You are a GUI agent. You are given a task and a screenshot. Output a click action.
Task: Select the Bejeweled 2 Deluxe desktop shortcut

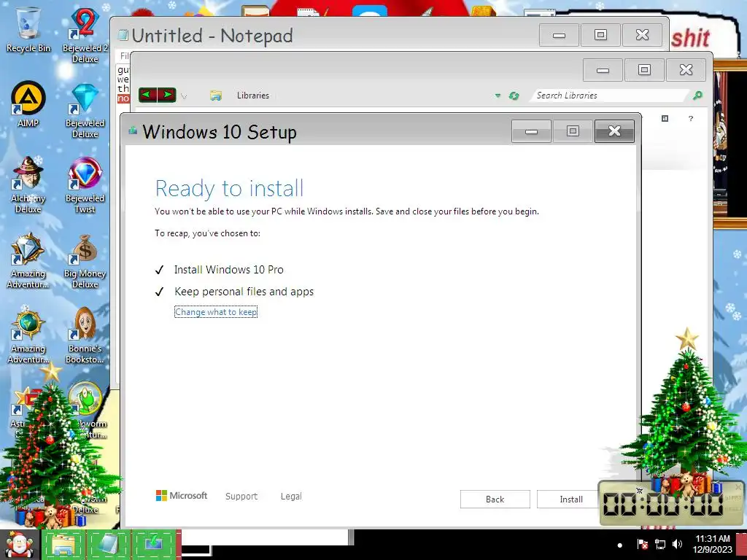click(85, 34)
